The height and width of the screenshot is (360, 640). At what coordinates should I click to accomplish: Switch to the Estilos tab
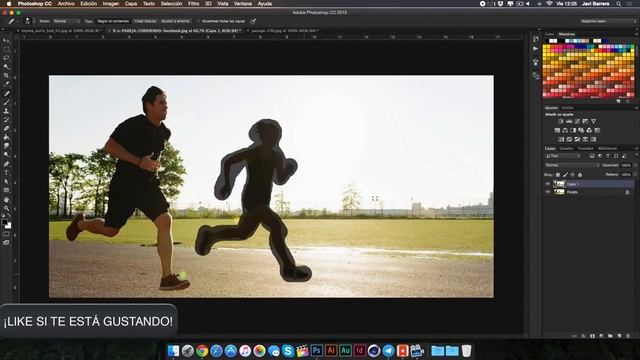click(568, 108)
